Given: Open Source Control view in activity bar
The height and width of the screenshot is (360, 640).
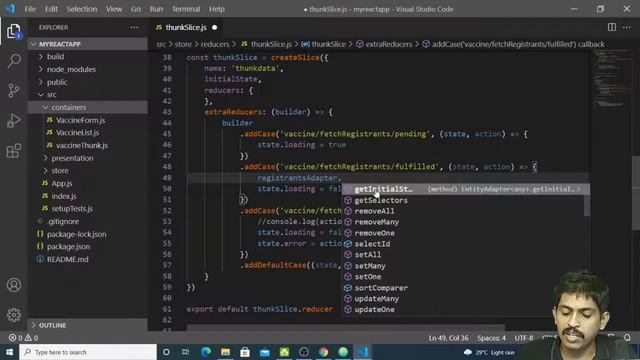Looking at the screenshot, I should point(14,90).
